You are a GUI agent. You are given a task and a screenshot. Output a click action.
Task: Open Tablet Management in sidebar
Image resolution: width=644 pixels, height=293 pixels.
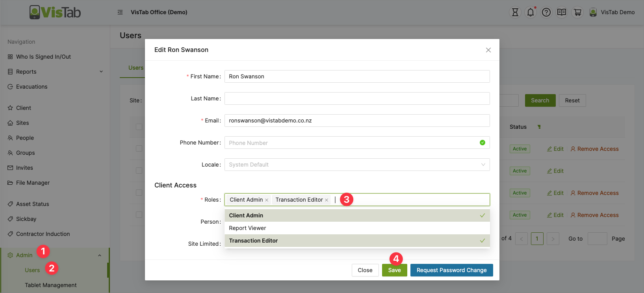pyautogui.click(x=50, y=285)
